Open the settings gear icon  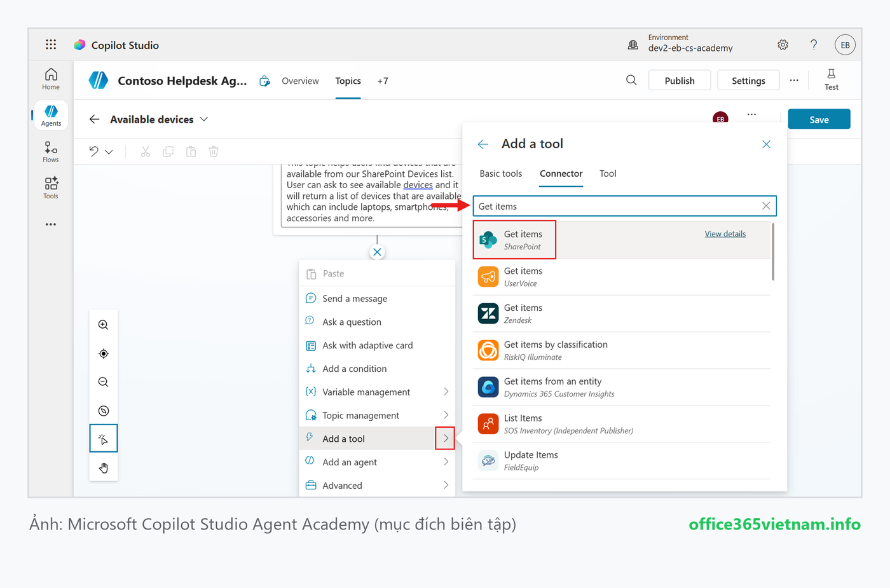coord(783,44)
